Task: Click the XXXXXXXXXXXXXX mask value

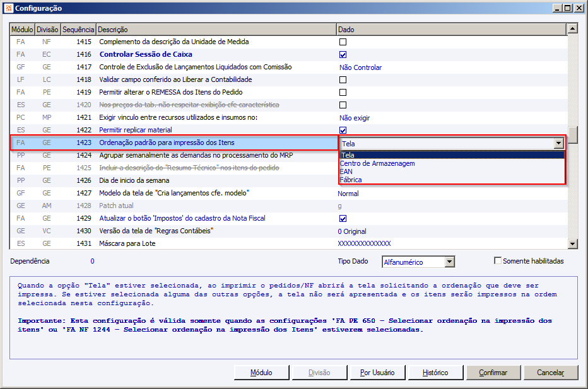Action: point(364,243)
